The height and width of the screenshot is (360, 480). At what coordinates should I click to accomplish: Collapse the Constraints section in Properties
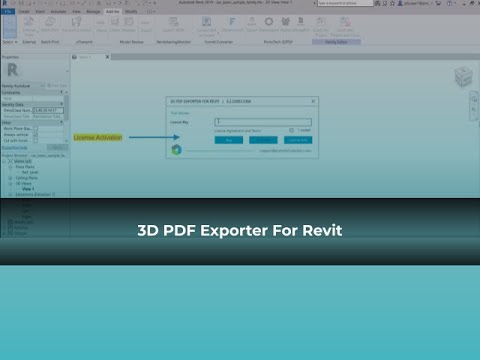pyautogui.click(x=61, y=92)
